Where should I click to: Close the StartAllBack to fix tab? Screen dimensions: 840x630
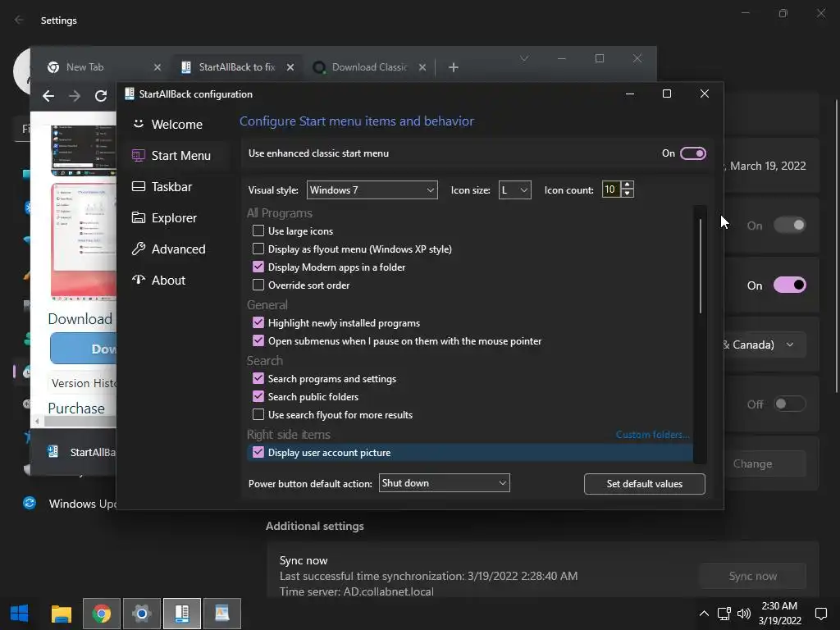290,67
